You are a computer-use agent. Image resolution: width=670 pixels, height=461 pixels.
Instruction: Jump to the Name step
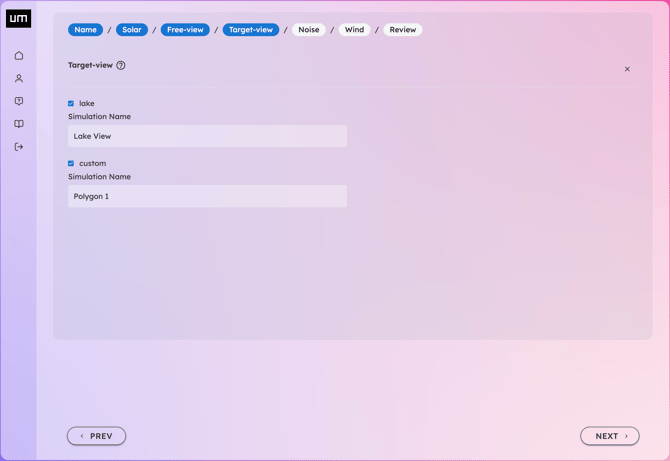(85, 30)
